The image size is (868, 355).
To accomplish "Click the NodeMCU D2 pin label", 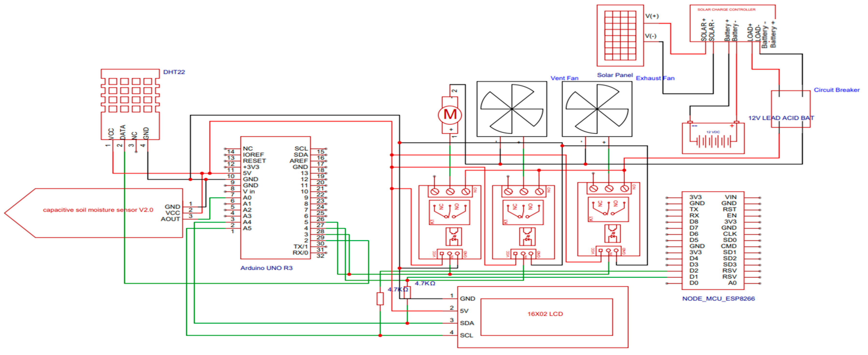I will tap(694, 271).
